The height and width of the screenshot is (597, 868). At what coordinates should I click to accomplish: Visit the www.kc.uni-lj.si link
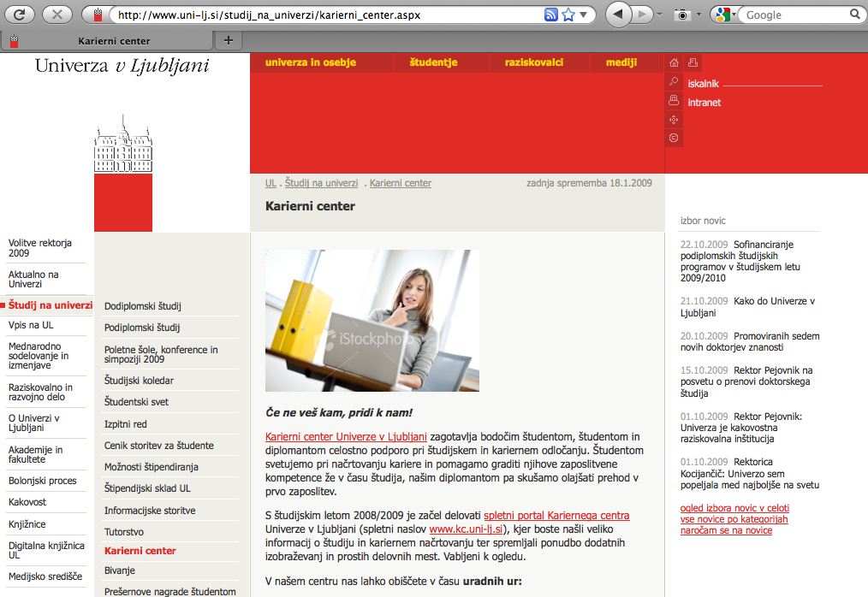[x=467, y=529]
